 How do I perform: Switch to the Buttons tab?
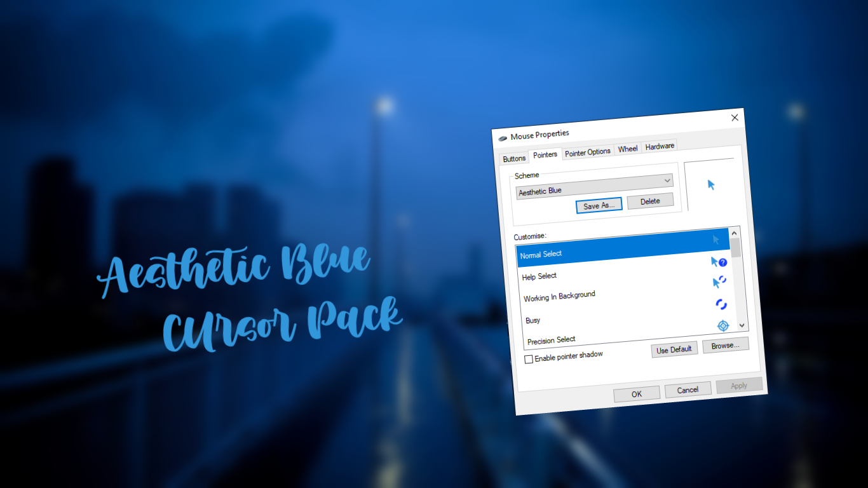pyautogui.click(x=513, y=158)
